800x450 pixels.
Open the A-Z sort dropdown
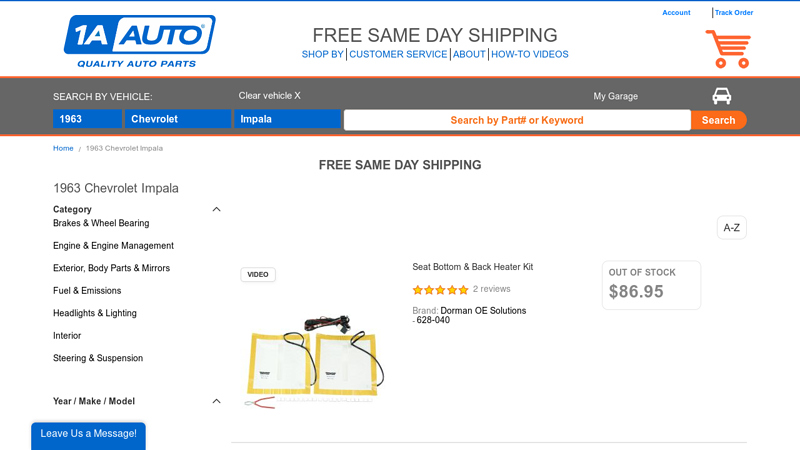731,228
